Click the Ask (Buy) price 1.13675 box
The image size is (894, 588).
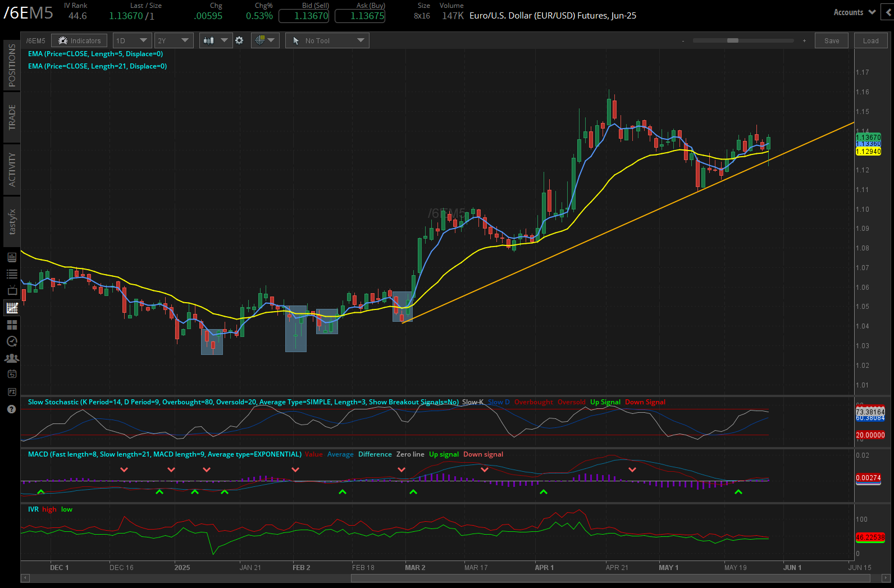[x=360, y=16]
